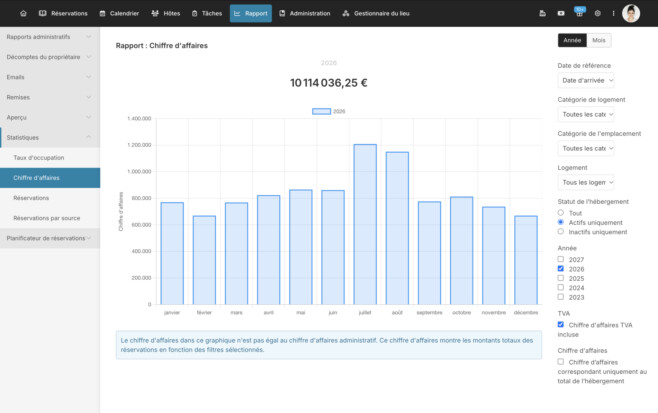This screenshot has width=658, height=413.
Task: Open the Réservations menu
Action: pos(63,13)
